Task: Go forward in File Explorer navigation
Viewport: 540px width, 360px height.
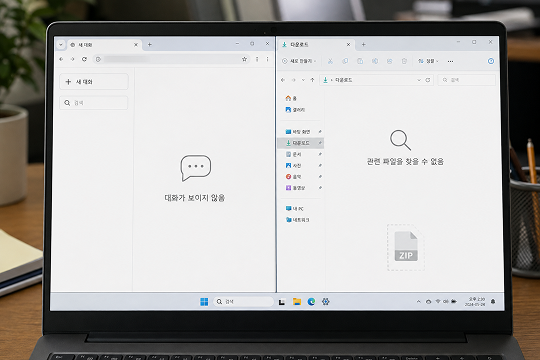Action: 293,80
